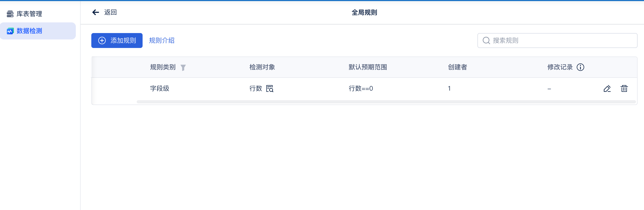644x210 pixels.
Task: Focus the 搜索规则 input field
Action: pyautogui.click(x=557, y=41)
